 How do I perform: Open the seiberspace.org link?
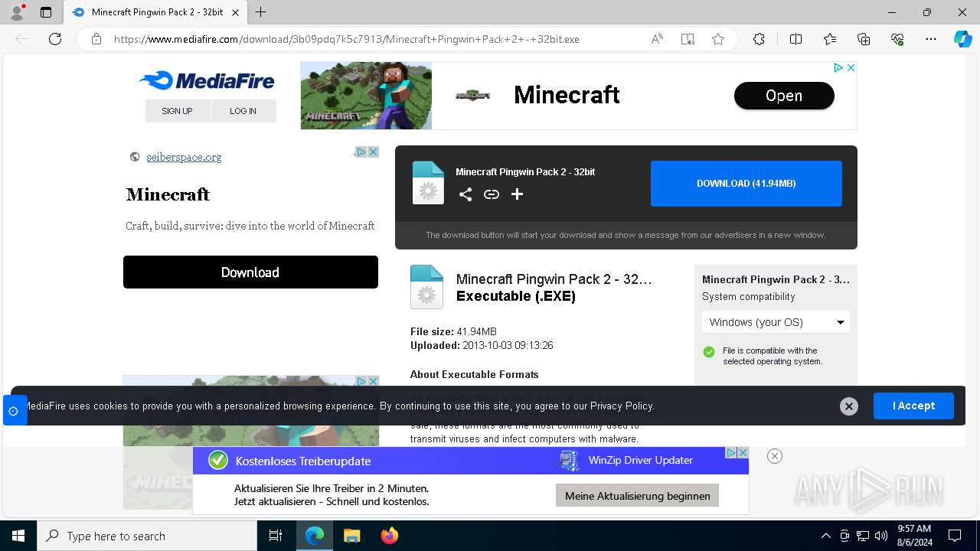click(184, 157)
